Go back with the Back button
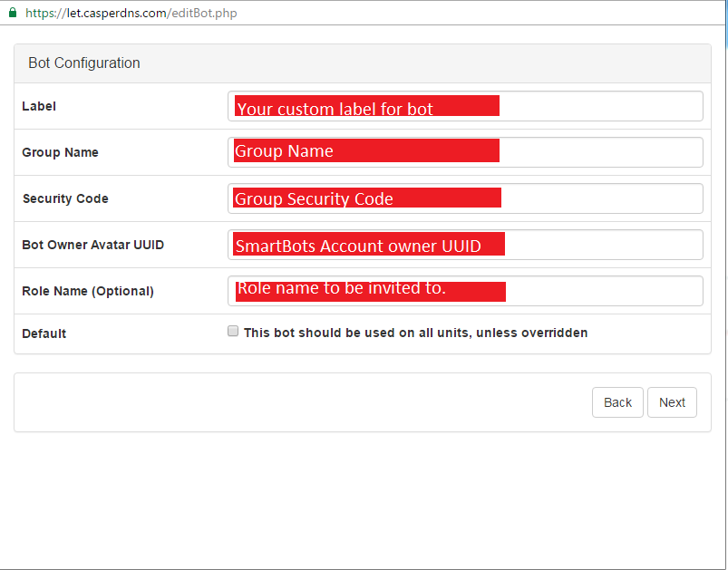Screen dimensions: 728x570 tap(617, 402)
